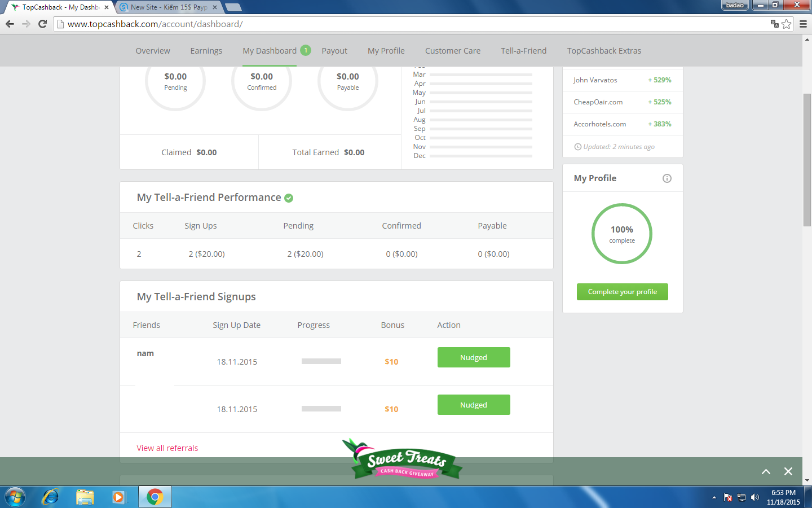Open a new browser tab
This screenshot has height=508, width=812.
point(233,7)
